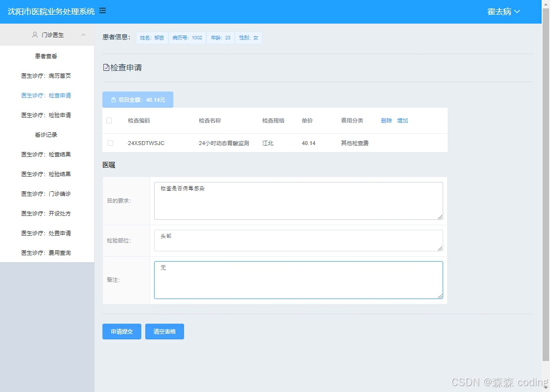Open 医生诊疗：费用查询 page
550x392 pixels.
47,253
